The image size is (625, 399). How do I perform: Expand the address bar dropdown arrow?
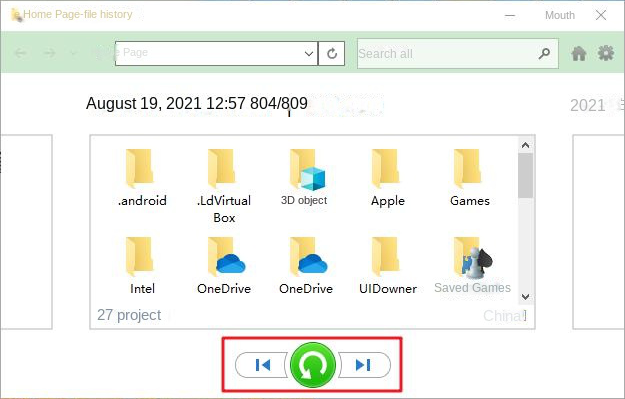point(309,53)
